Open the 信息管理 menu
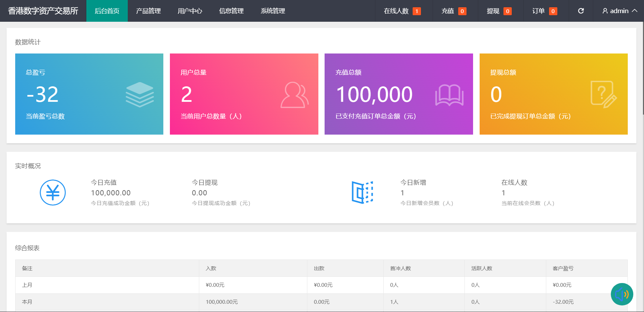Viewport: 644px width, 312px height. coord(231,11)
